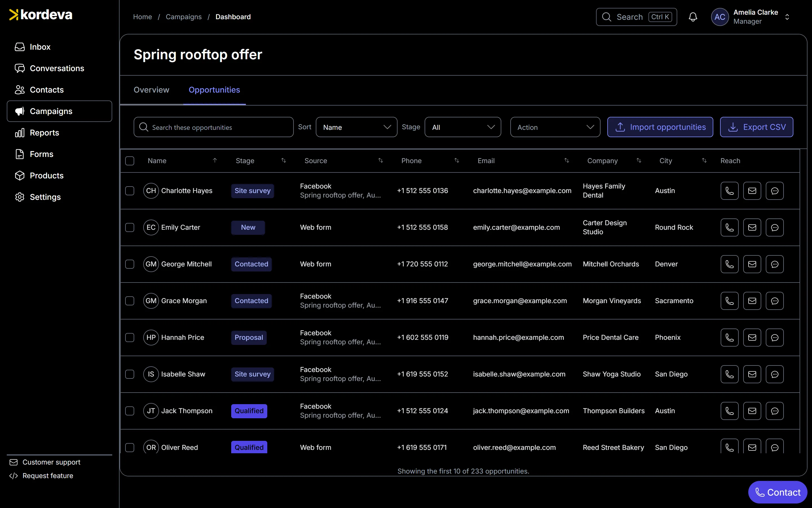The height and width of the screenshot is (508, 812).
Task: Email Charlotte Hayes via envelope icon
Action: (752, 191)
